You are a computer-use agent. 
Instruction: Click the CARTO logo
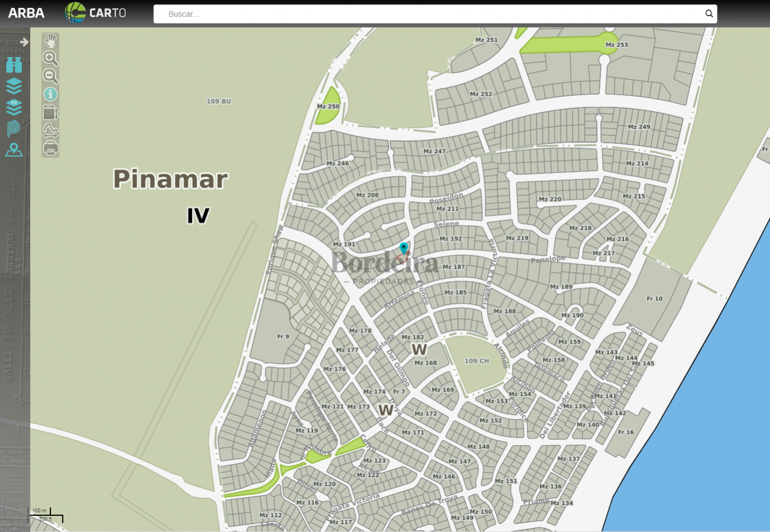tap(95, 13)
